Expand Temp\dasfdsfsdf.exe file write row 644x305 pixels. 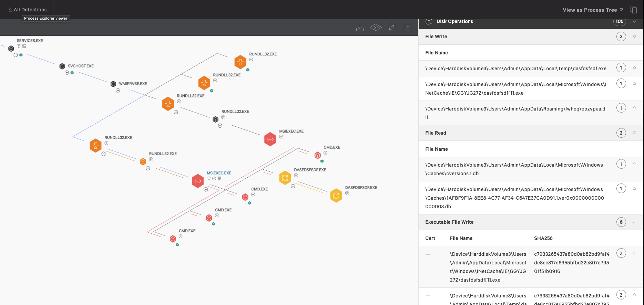pos(634,68)
